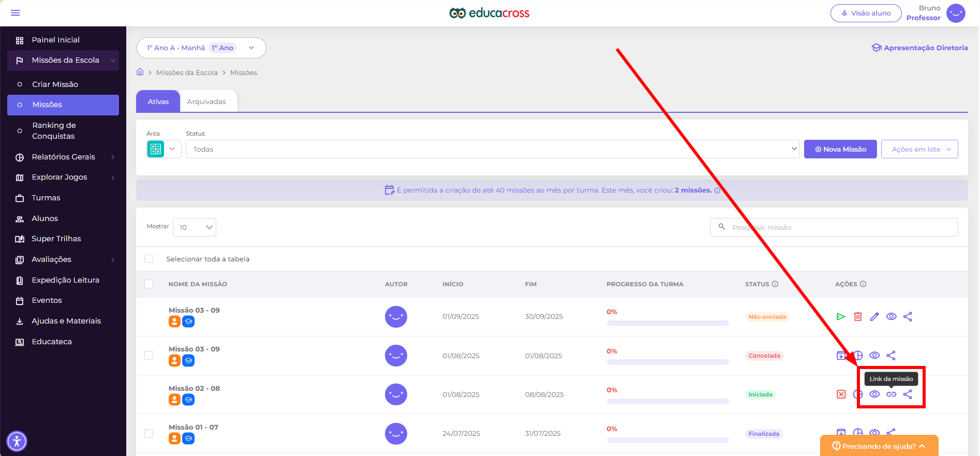980x456 pixels.
Task: Click the home breadcrumb icon
Action: tap(140, 72)
